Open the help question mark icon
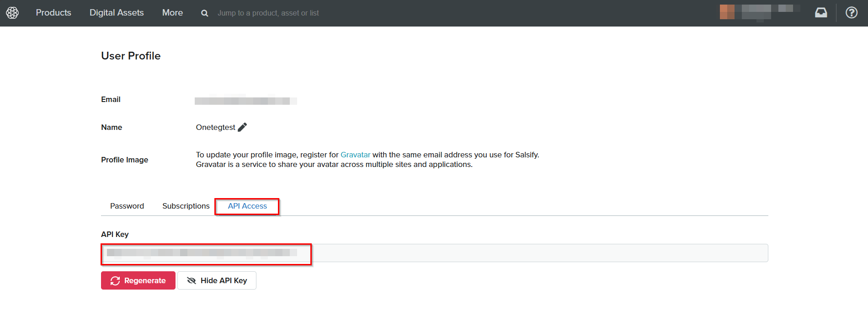Viewport: 868px width, 328px height. click(x=852, y=13)
